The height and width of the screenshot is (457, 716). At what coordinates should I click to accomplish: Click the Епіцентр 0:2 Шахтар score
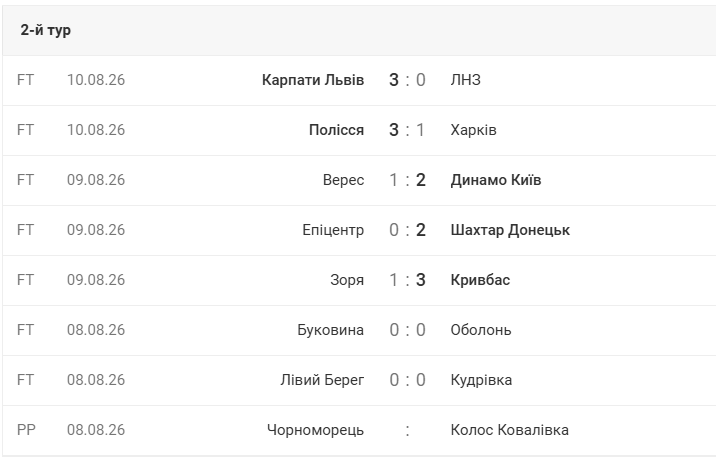pos(407,230)
